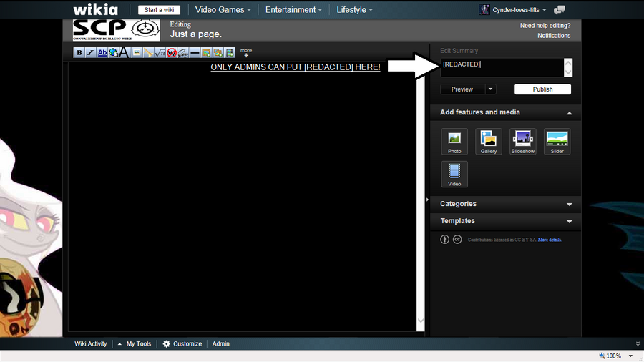This screenshot has height=362, width=644.
Task: Insert signature icon in toolbar
Action: (183, 52)
